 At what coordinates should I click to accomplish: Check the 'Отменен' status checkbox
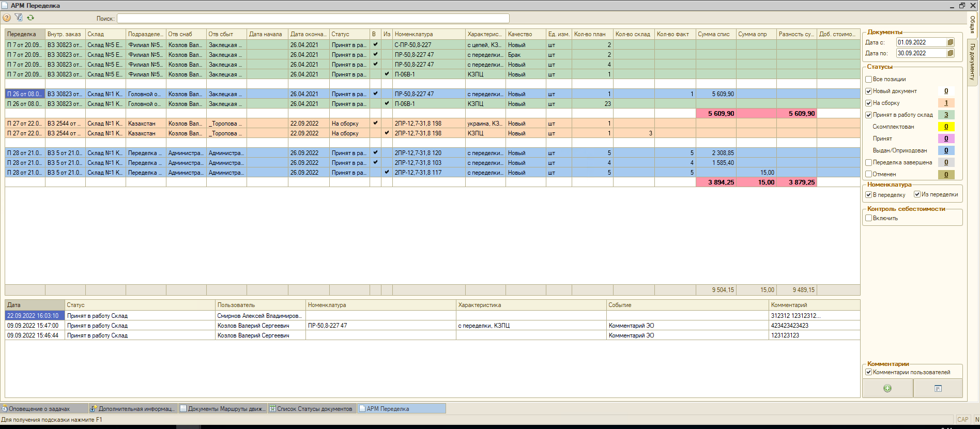(x=869, y=174)
